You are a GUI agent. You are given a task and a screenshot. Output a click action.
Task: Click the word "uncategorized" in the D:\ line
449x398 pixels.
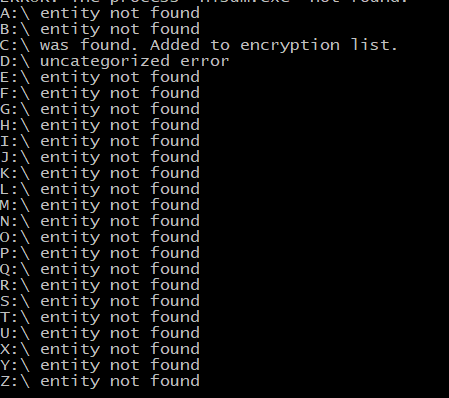pyautogui.click(x=105, y=62)
